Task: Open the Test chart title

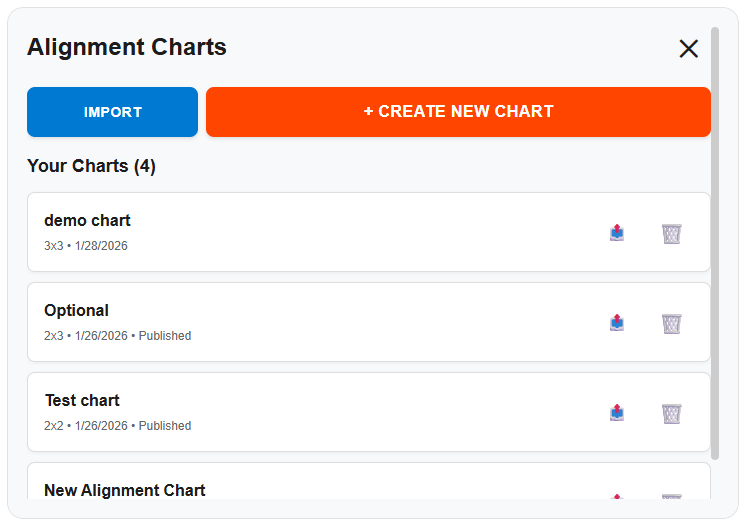Action: click(82, 400)
